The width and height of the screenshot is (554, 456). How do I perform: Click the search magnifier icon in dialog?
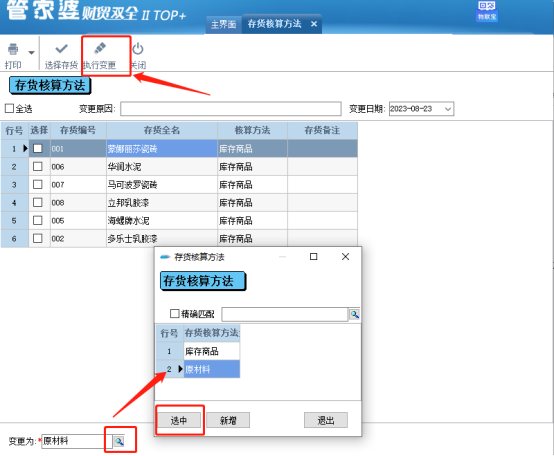[x=354, y=314]
